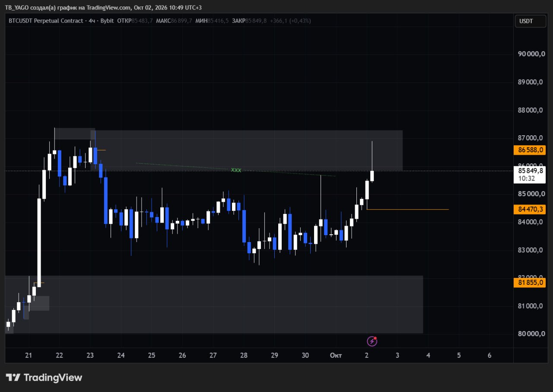
Task: Select the orange 84 470,3 price label
Action: [x=530, y=210]
